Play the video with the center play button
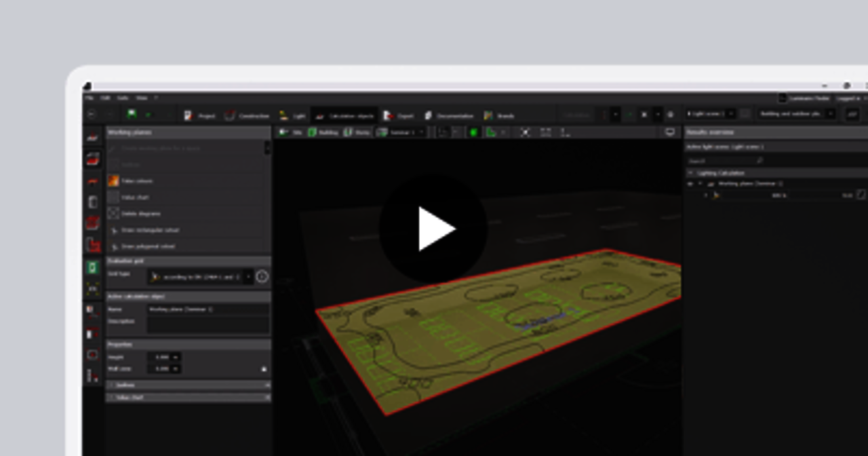The height and width of the screenshot is (456, 868). coord(433,229)
